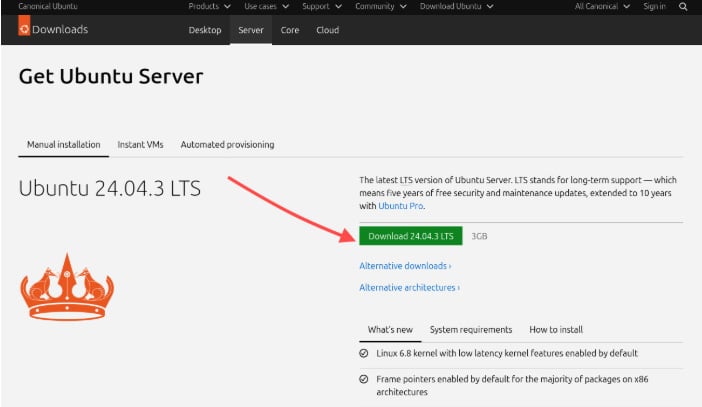The image size is (702, 407).
Task: Click the Sign in link
Action: point(655,6)
